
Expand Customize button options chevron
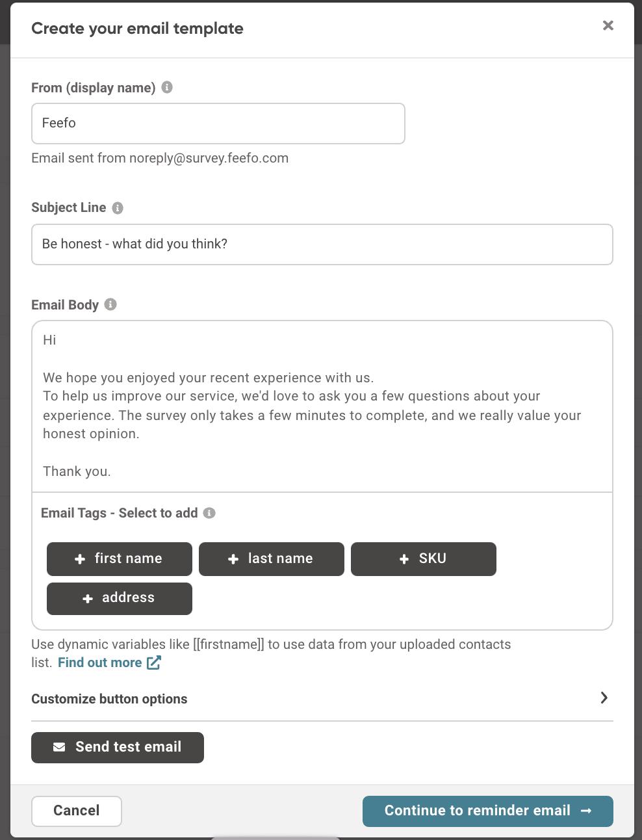[x=604, y=698]
